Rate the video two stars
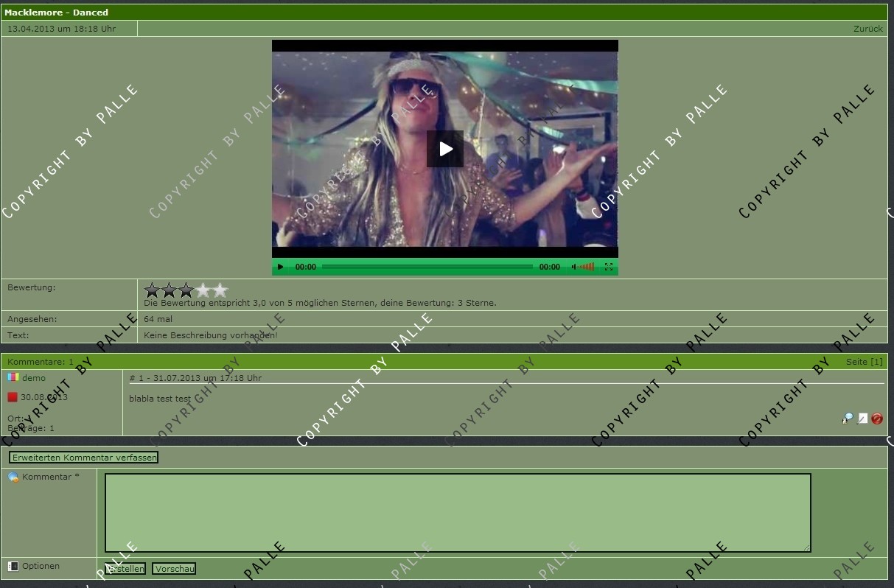 [170, 290]
